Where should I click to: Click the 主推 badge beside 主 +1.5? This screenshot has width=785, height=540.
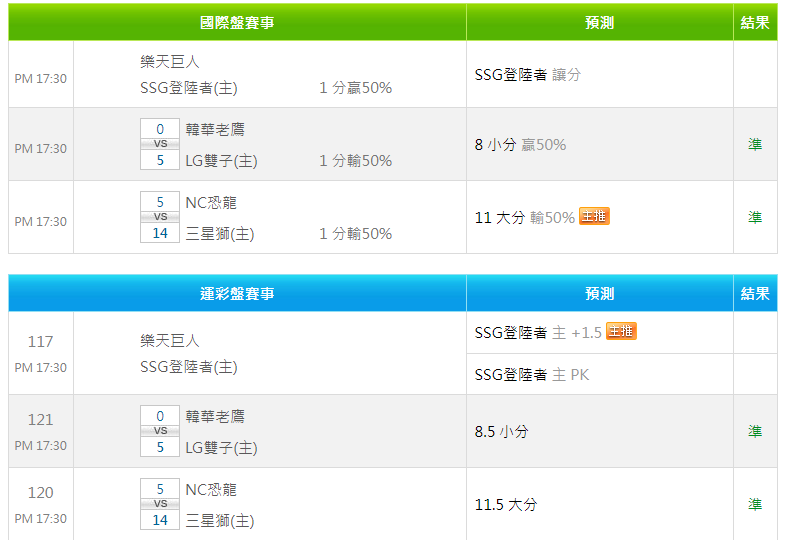(x=621, y=332)
